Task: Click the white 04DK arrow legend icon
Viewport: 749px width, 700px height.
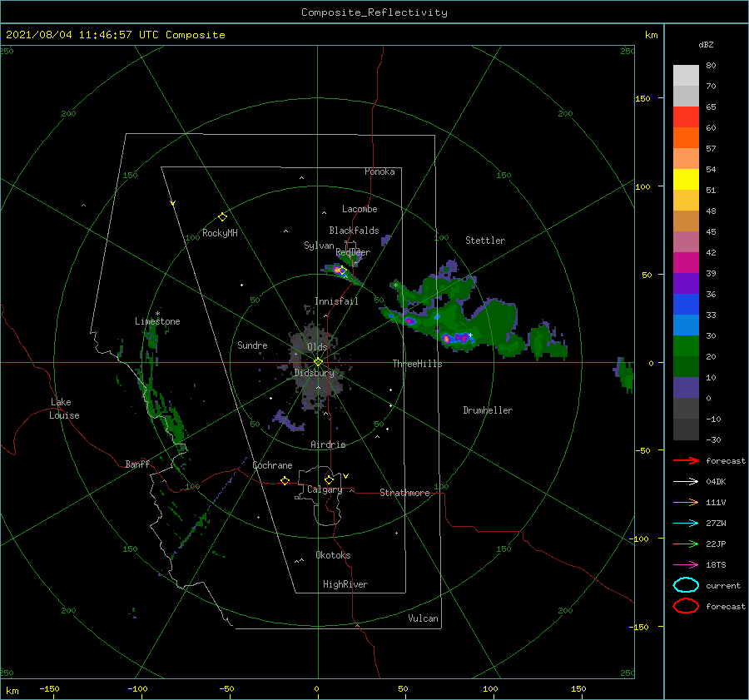Action: (x=686, y=481)
